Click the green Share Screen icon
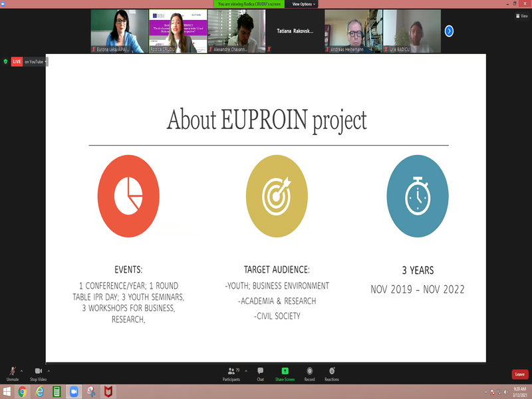532x399 pixels. point(285,371)
